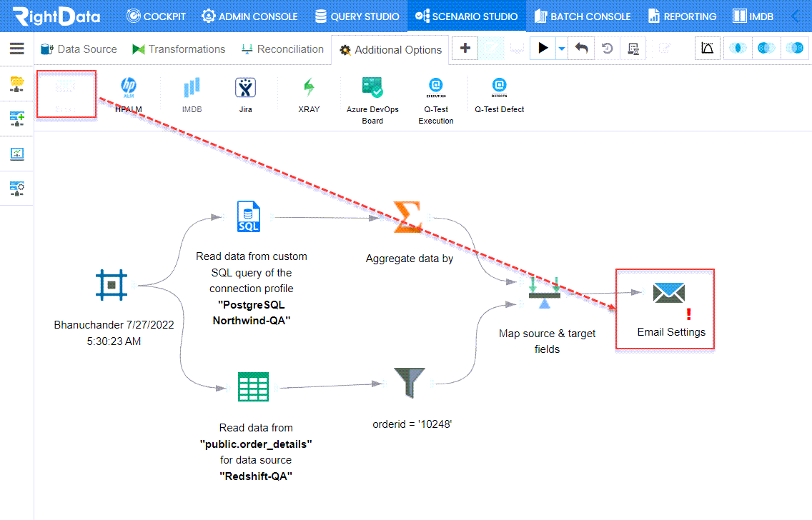Click the undo arrow toolbar icon

click(x=582, y=48)
